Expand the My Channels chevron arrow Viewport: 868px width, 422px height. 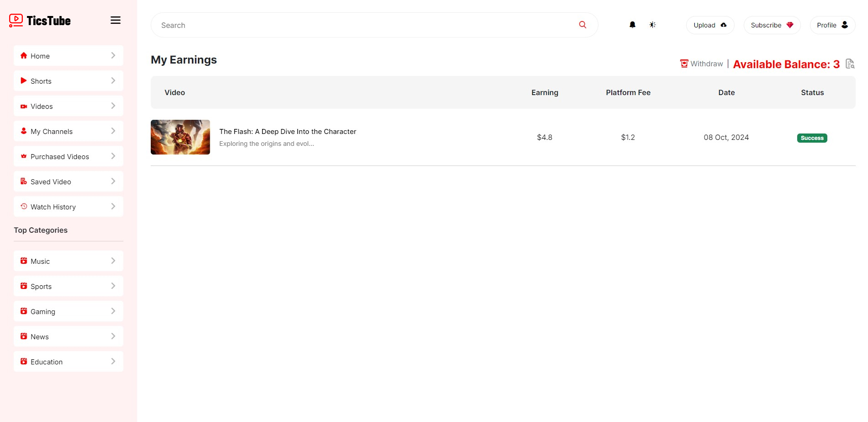click(x=113, y=131)
